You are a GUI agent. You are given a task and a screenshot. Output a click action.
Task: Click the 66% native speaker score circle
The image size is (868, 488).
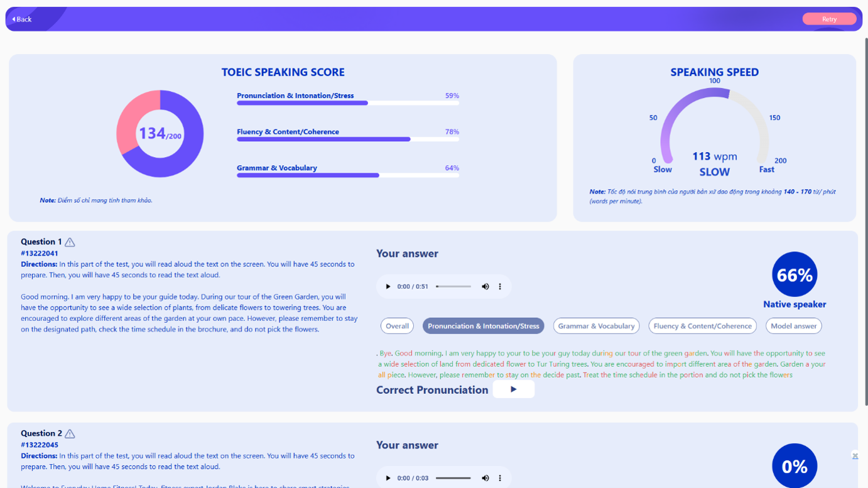(795, 274)
